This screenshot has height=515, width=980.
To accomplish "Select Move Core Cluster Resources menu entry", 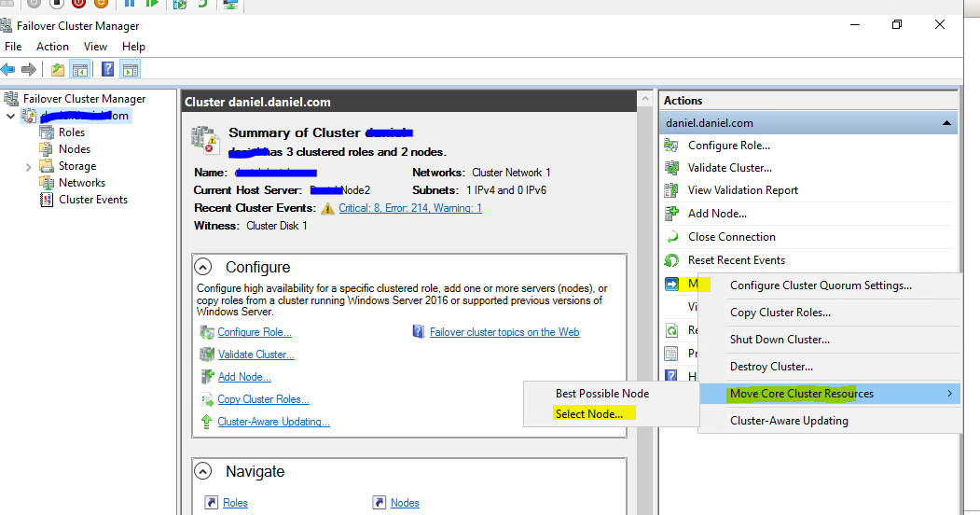I will tap(829, 394).
